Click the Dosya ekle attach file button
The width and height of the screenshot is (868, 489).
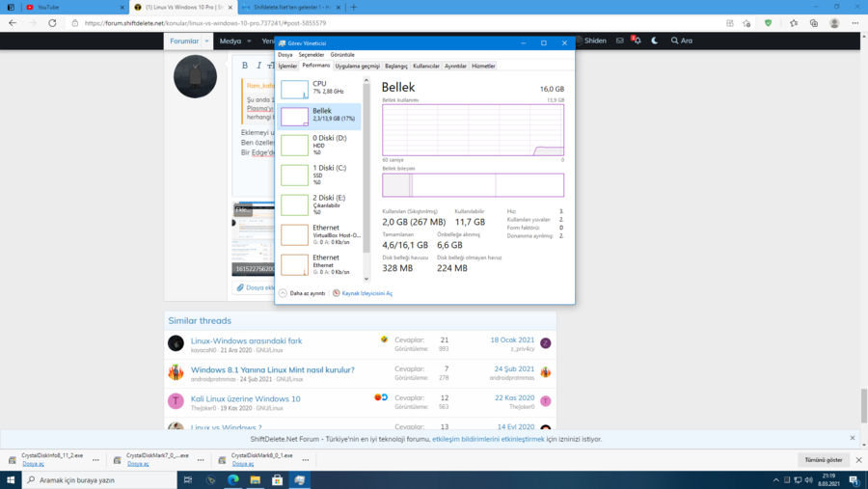click(256, 287)
